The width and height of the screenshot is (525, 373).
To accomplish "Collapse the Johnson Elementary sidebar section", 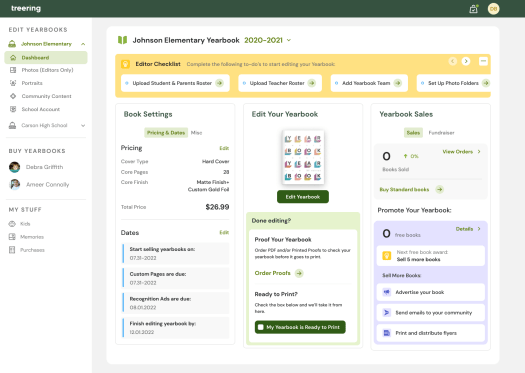I will (x=83, y=44).
